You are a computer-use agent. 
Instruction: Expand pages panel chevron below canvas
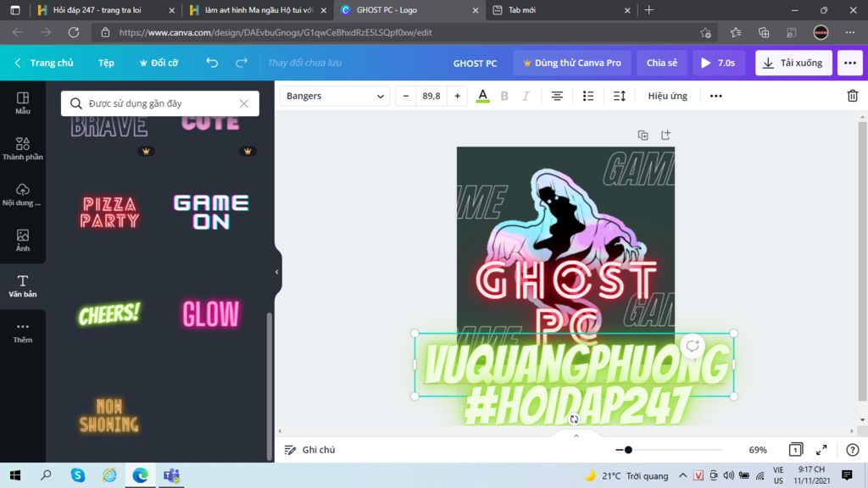(576, 435)
